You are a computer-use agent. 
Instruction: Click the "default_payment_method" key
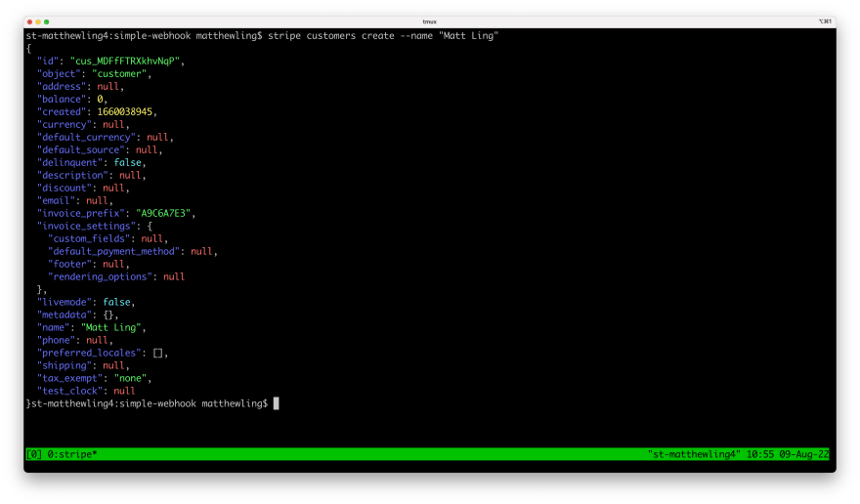(113, 251)
